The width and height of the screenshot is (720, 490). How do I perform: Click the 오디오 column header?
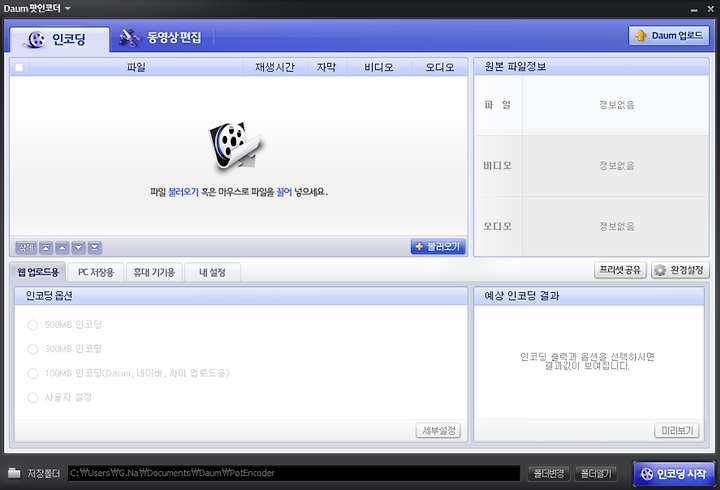[x=439, y=68]
